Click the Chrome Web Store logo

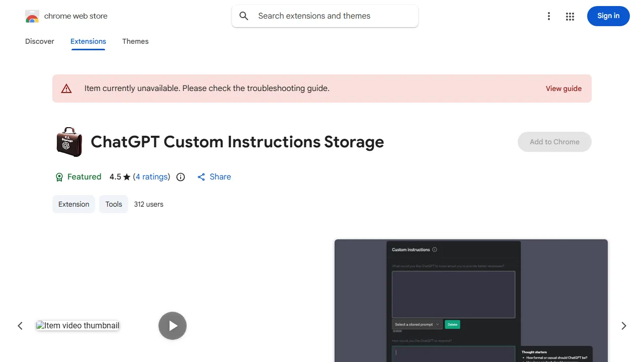coord(32,16)
